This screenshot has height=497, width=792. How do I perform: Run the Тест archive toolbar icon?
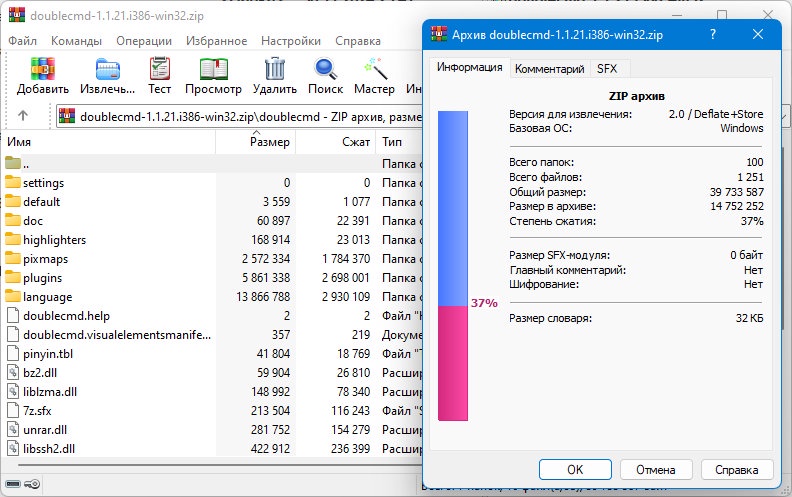pyautogui.click(x=160, y=69)
